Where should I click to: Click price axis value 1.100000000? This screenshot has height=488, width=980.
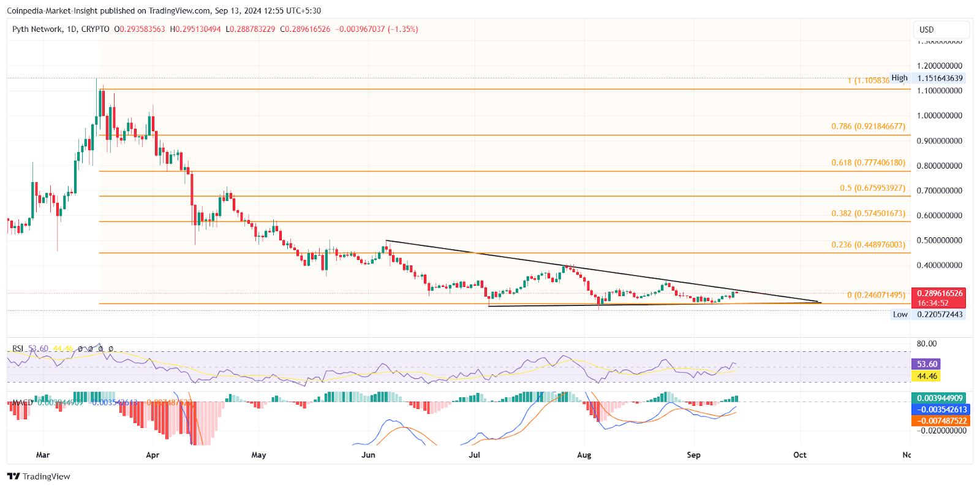click(x=940, y=91)
